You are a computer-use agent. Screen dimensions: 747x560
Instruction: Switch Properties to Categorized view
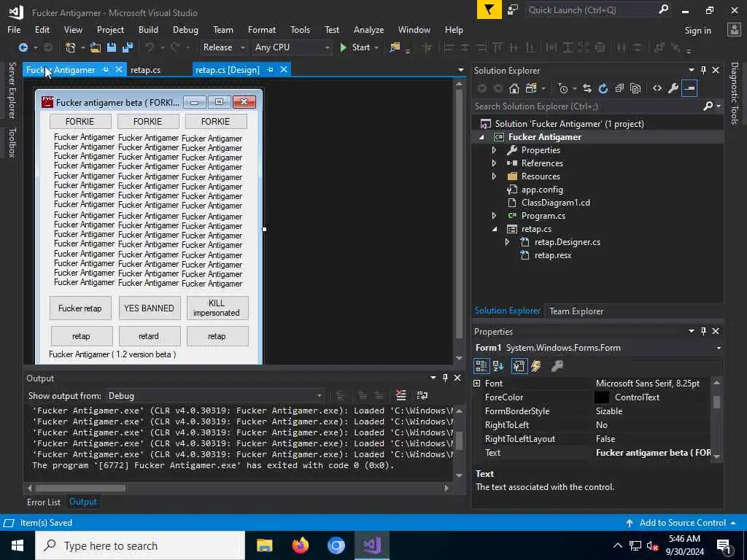[x=481, y=366]
